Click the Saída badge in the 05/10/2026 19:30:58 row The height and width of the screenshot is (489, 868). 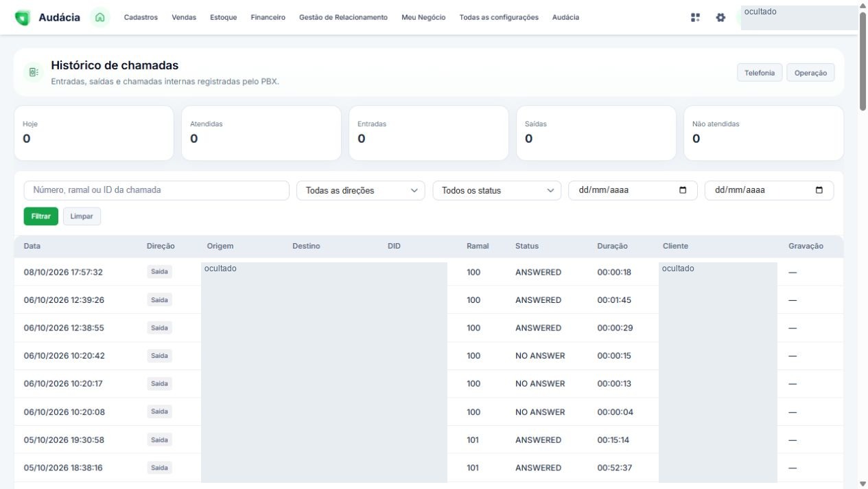click(x=159, y=440)
